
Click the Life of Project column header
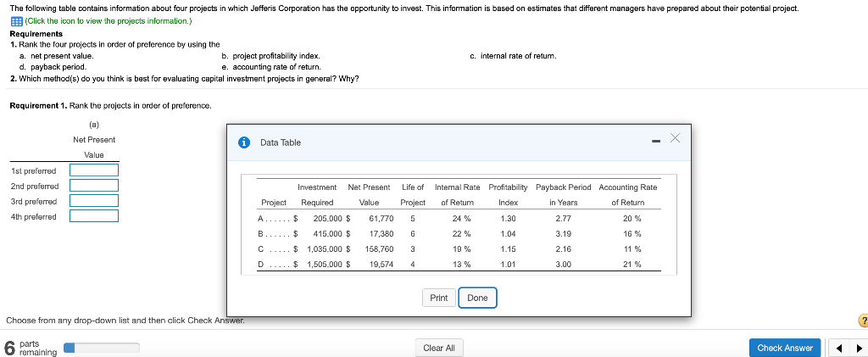tap(413, 195)
